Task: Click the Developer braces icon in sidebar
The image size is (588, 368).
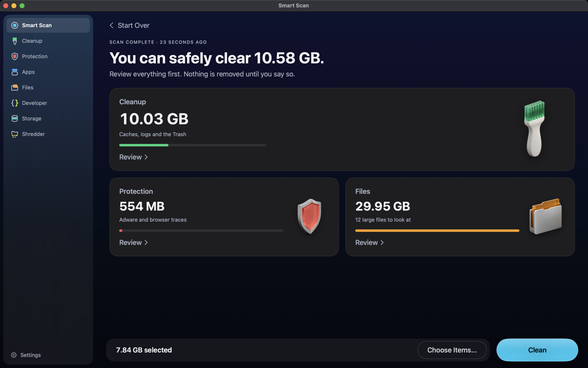Action: pos(14,103)
